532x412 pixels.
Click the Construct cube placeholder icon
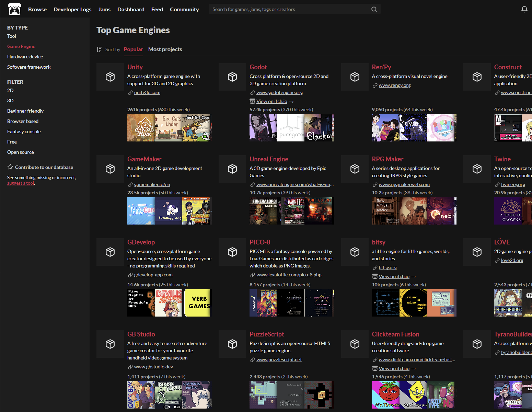[x=477, y=77]
